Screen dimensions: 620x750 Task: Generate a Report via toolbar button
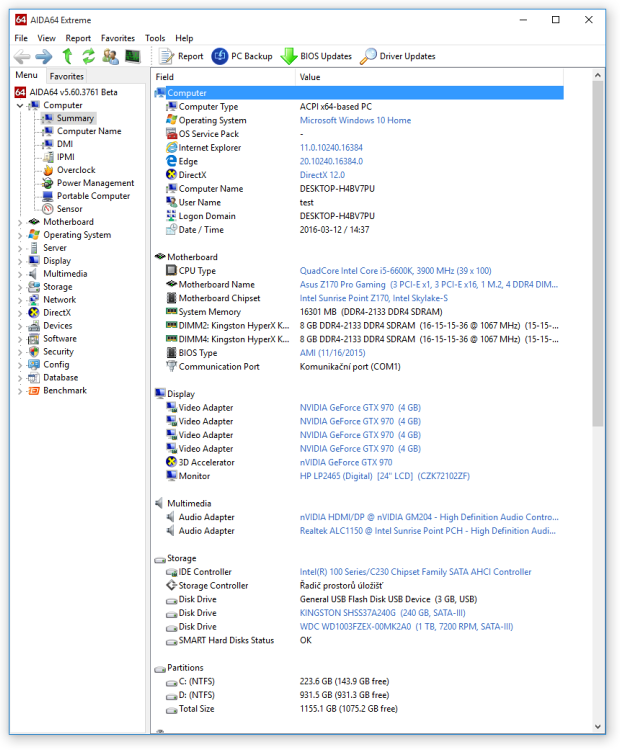pyautogui.click(x=181, y=57)
